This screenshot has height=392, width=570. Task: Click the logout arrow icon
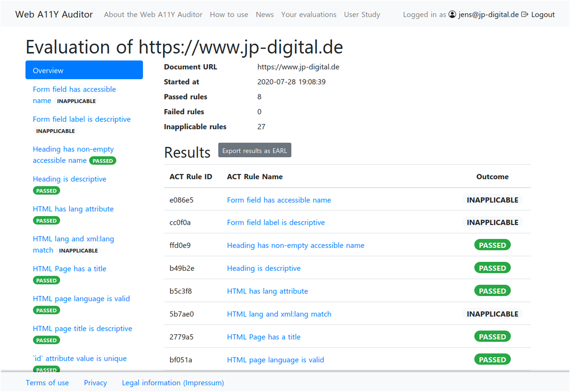[x=525, y=14]
